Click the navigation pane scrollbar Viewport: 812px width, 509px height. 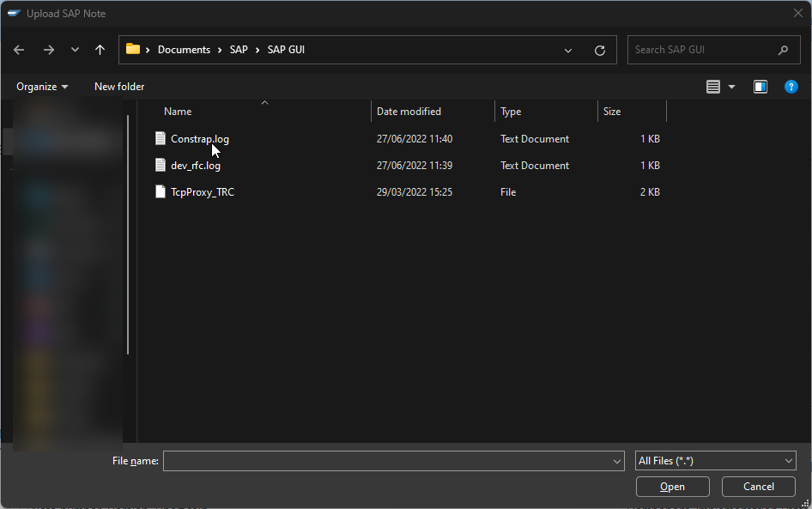(127, 234)
